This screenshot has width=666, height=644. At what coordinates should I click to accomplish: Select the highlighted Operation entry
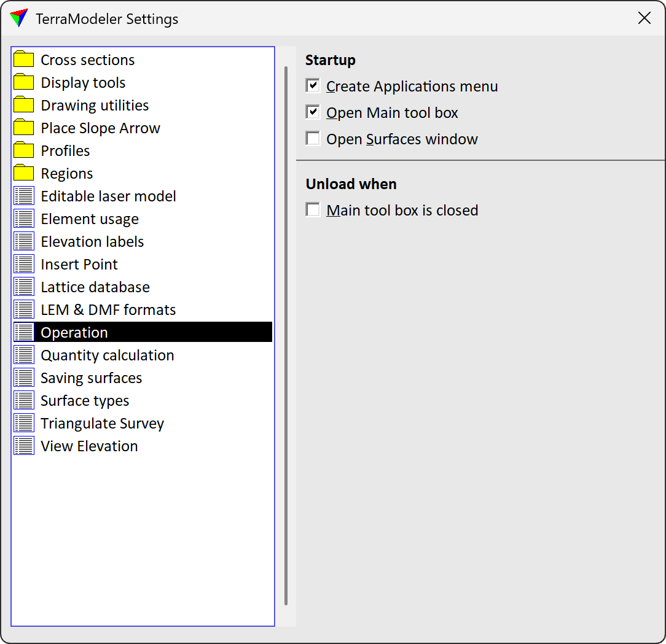(x=143, y=332)
